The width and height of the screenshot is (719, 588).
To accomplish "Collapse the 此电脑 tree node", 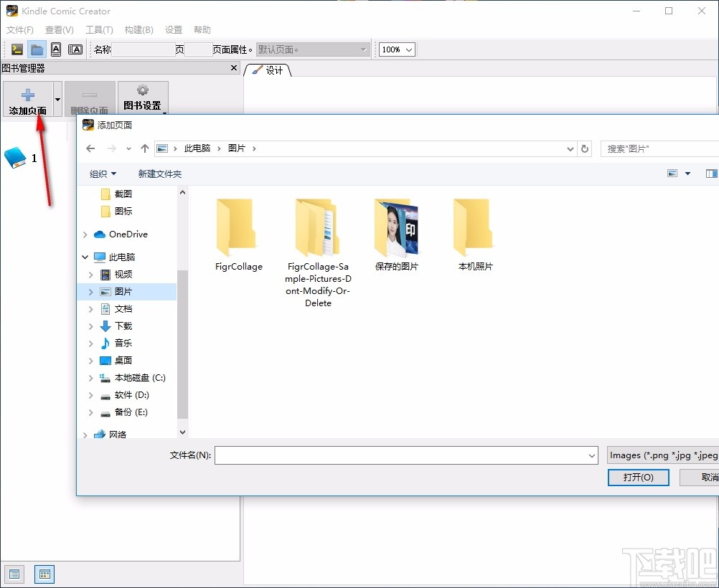I will pos(85,257).
